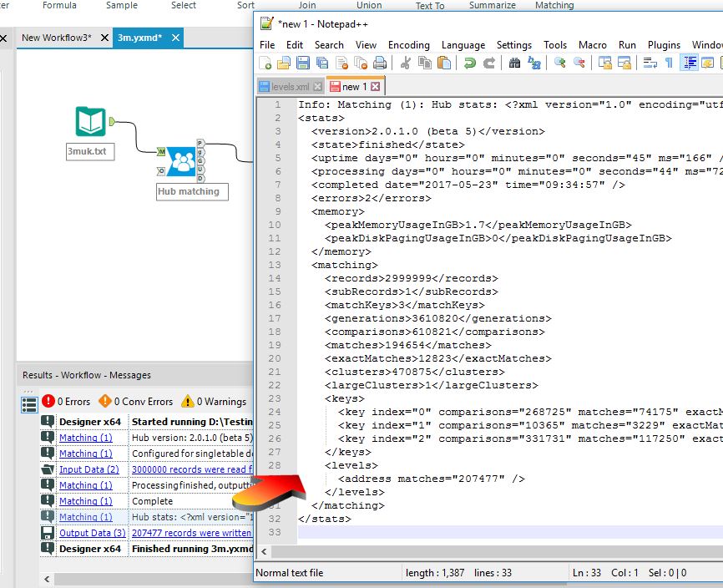The image size is (723, 588).
Task: Open the Edit menu in Notepad++
Action: pos(294,45)
